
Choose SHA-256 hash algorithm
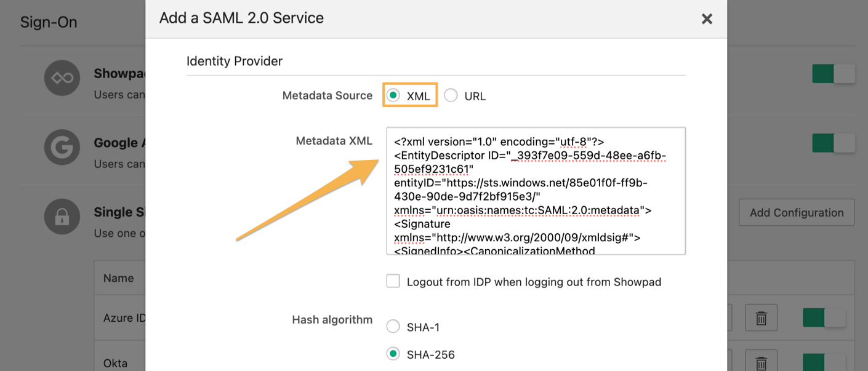(393, 354)
